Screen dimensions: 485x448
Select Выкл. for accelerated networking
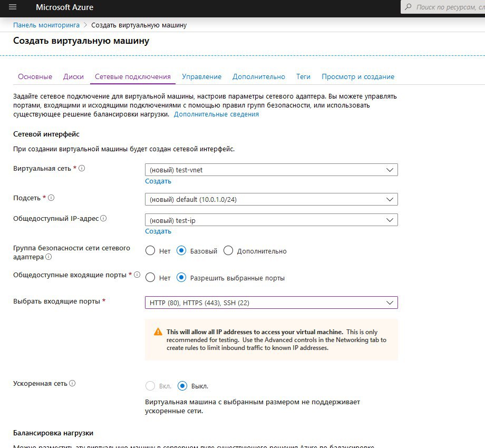(x=182, y=386)
